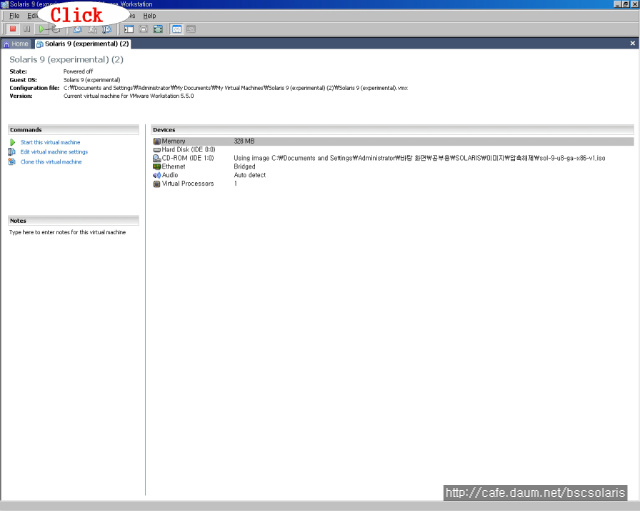This screenshot has height=511, width=640.
Task: Click the clone icon beside Clone this virtual machine
Action: tap(12, 162)
